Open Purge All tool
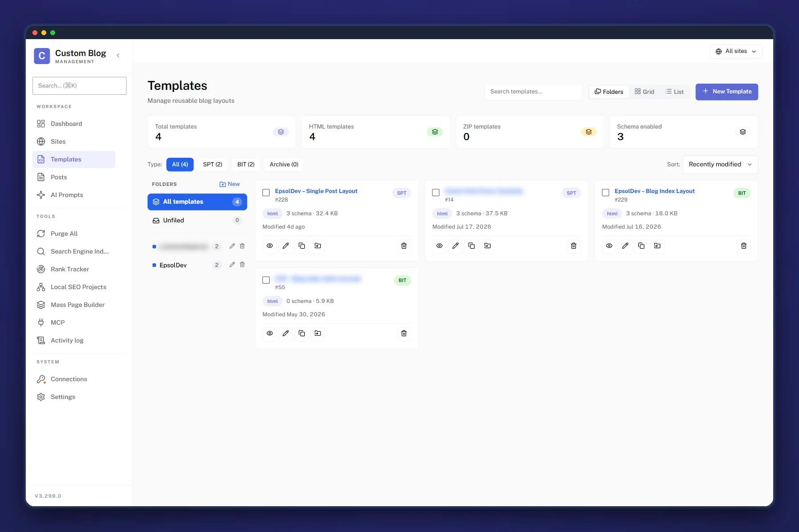This screenshot has width=799, height=532. (74, 234)
